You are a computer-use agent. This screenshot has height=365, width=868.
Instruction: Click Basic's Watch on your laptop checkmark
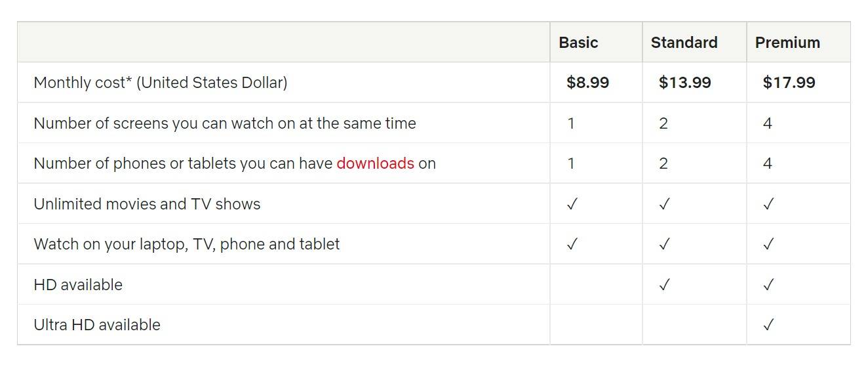pyautogui.click(x=572, y=244)
